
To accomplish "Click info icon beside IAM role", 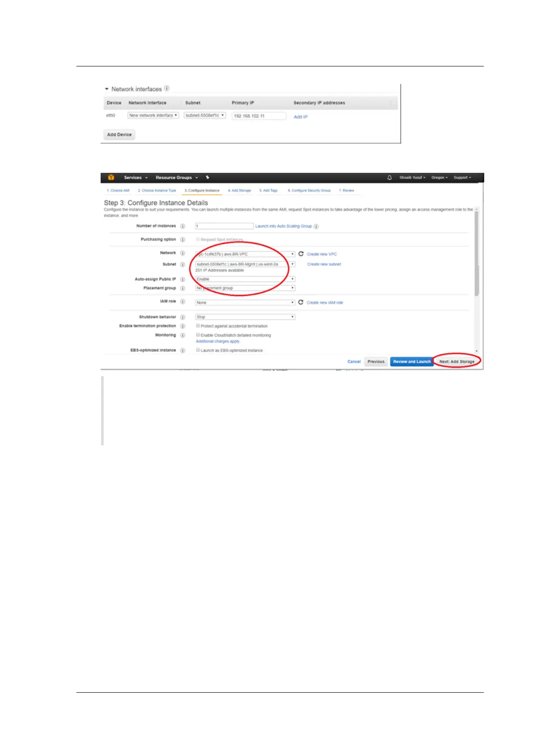I will pos(183,302).
